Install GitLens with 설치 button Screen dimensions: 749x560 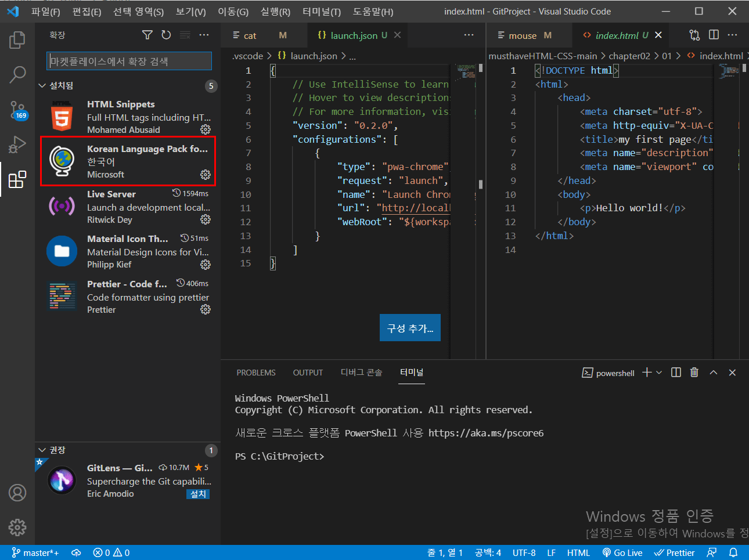click(198, 494)
